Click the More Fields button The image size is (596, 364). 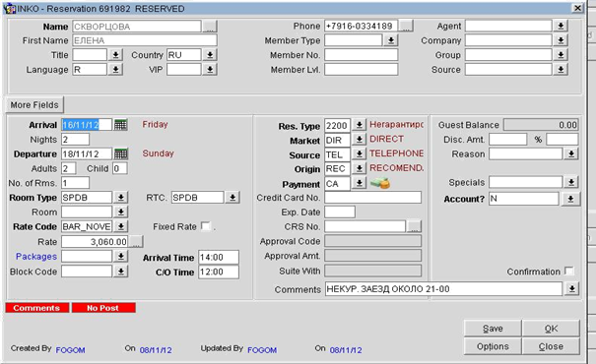coord(34,104)
